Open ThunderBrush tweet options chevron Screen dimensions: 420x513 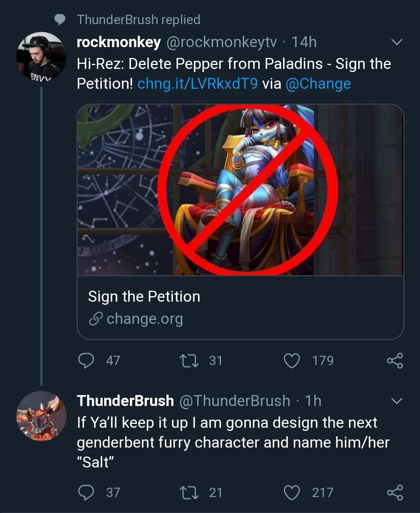tap(396, 401)
